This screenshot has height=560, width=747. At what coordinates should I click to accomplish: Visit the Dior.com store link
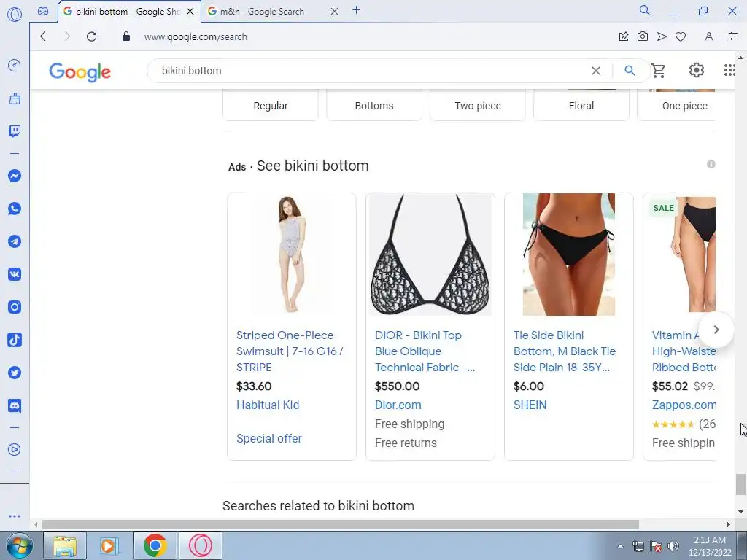(x=398, y=405)
